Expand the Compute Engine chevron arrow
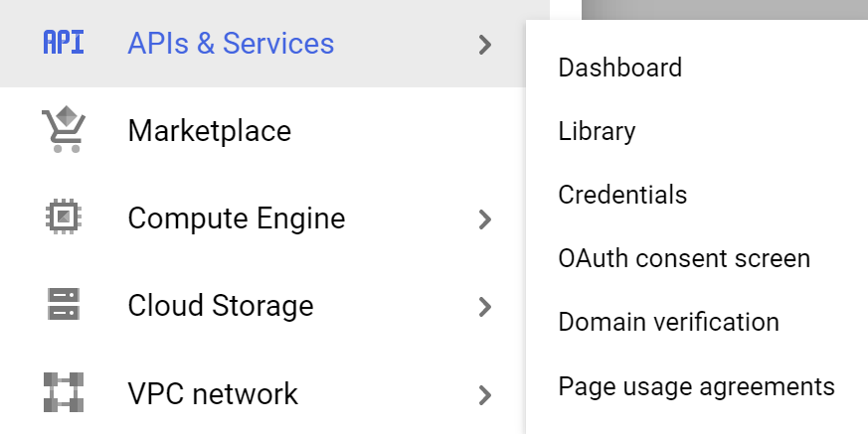 [485, 219]
